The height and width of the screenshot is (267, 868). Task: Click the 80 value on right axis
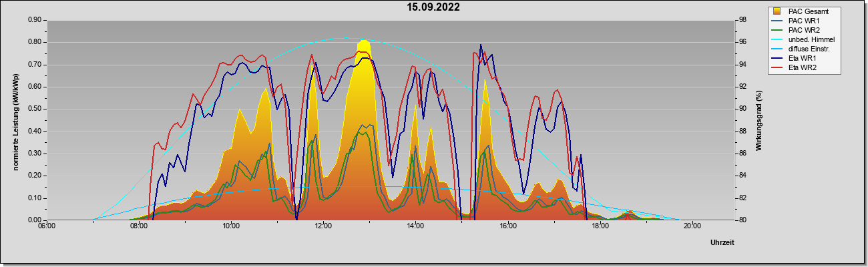(x=742, y=220)
